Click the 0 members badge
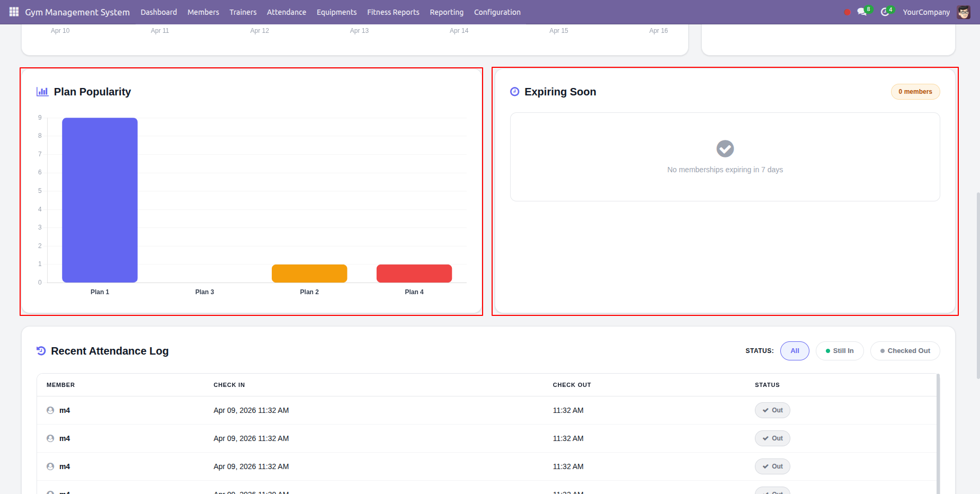 point(915,92)
